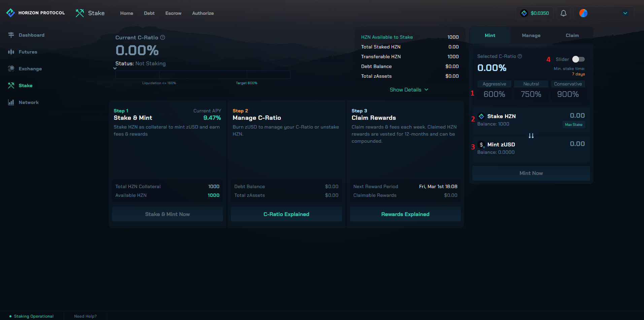Viewport: 644px width, 320px height.
Task: Click the Stake sidebar pickaxe icon
Action: (11, 85)
